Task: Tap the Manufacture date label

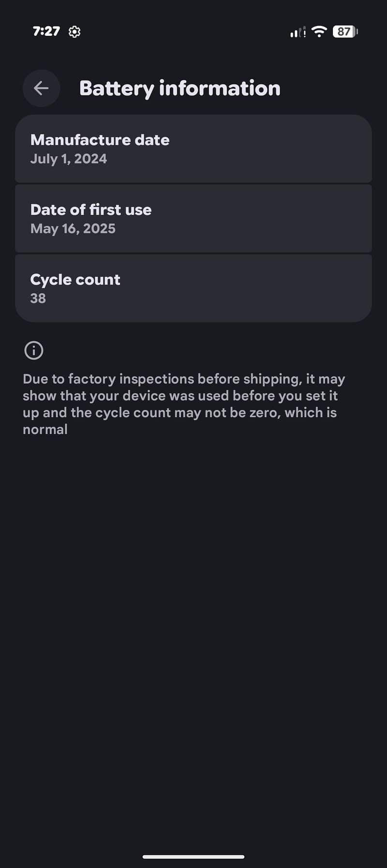Action: [x=100, y=140]
